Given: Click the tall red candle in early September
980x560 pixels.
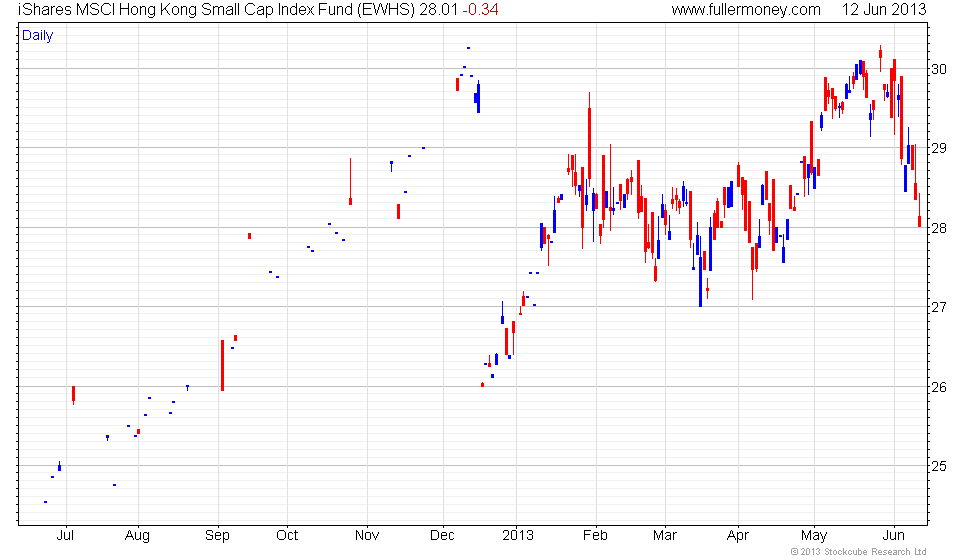Looking at the screenshot, I should click(x=222, y=366).
